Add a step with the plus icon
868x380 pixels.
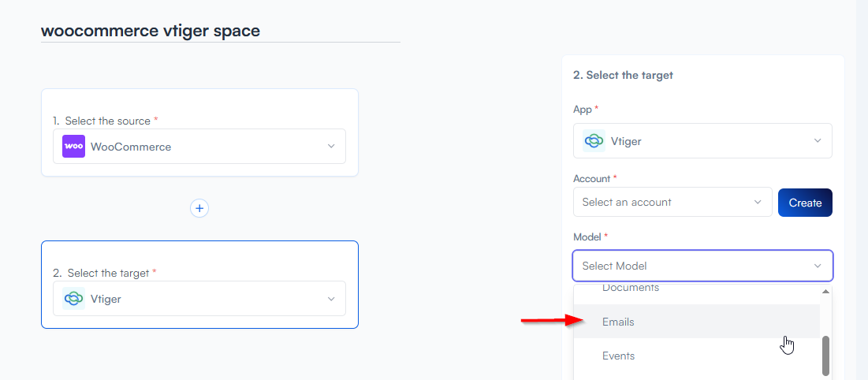(x=199, y=208)
